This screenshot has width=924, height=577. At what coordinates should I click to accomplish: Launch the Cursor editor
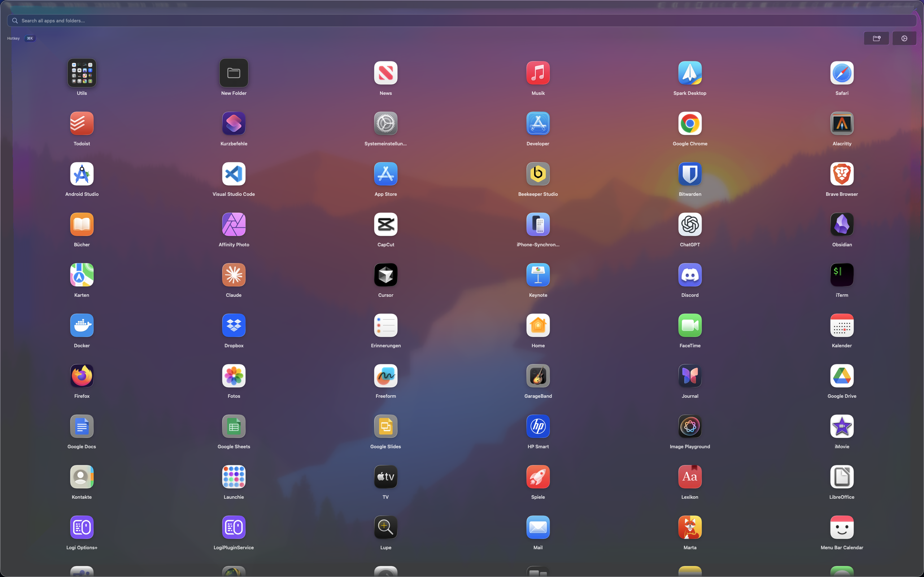385,275
